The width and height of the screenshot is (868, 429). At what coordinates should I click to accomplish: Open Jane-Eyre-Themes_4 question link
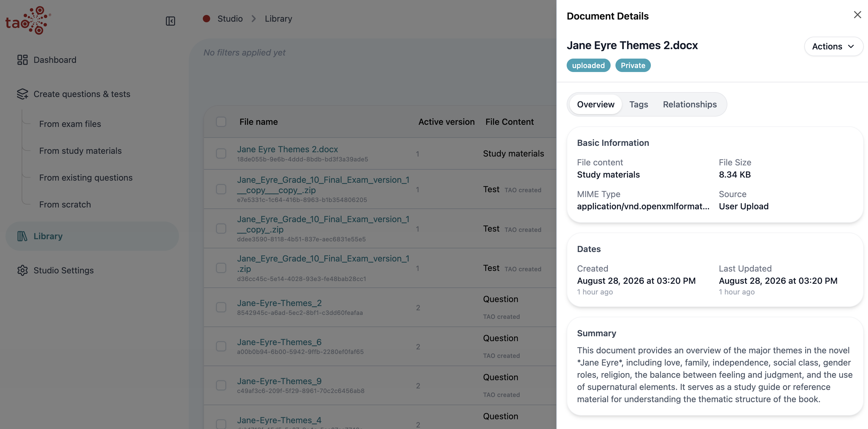[279, 420]
